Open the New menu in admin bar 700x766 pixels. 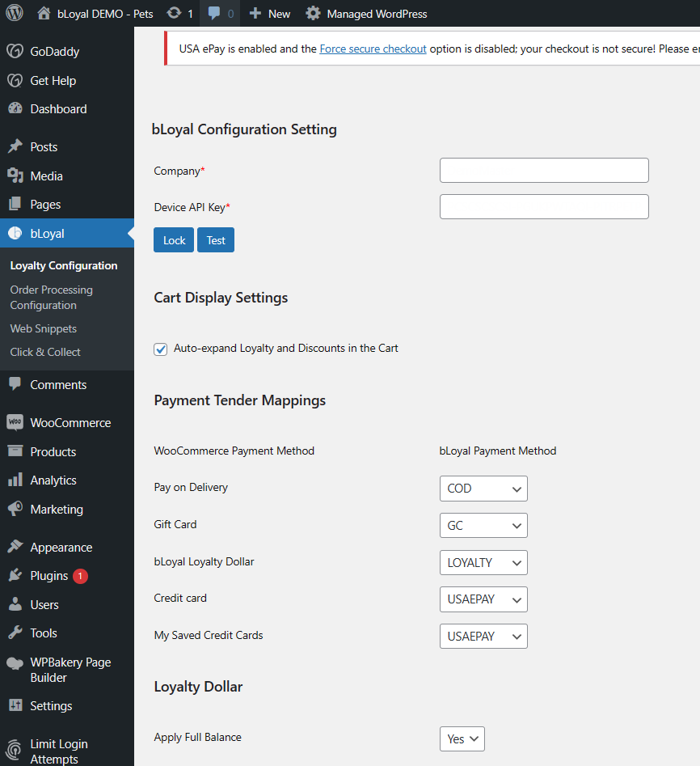point(270,14)
